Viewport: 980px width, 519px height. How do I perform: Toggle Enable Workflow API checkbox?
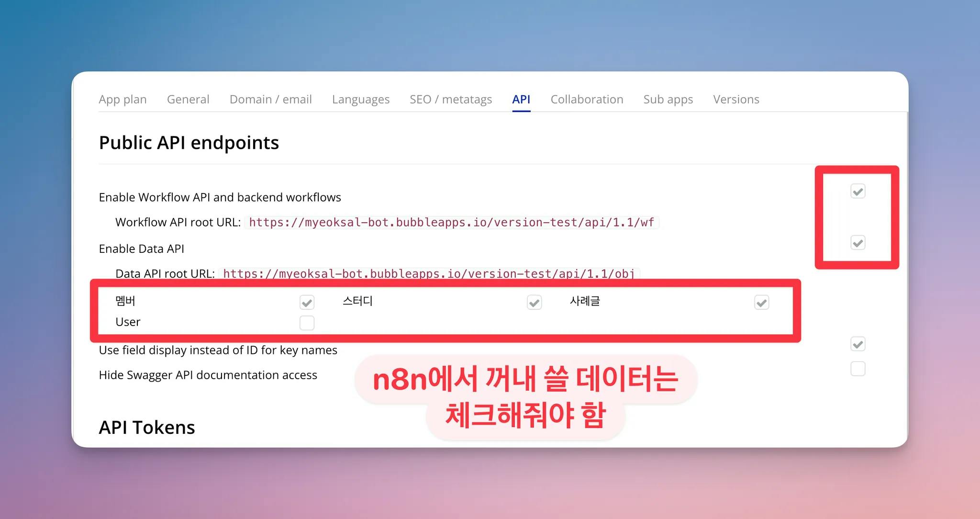pos(857,192)
